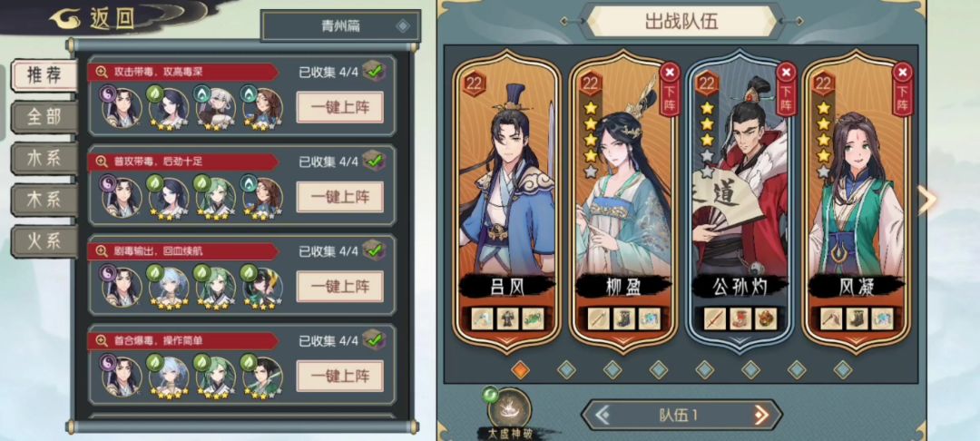Show more heroes with right chevron
This screenshot has height=441, width=980.
[x=926, y=200]
